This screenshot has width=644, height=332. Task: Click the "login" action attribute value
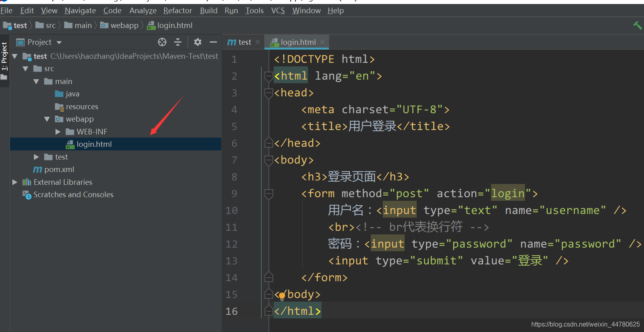click(508, 194)
